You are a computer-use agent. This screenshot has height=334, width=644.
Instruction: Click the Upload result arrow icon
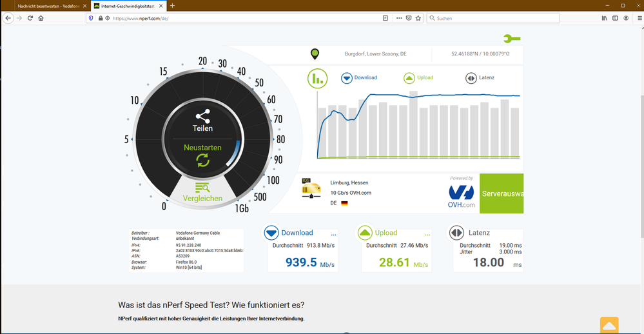(x=365, y=233)
